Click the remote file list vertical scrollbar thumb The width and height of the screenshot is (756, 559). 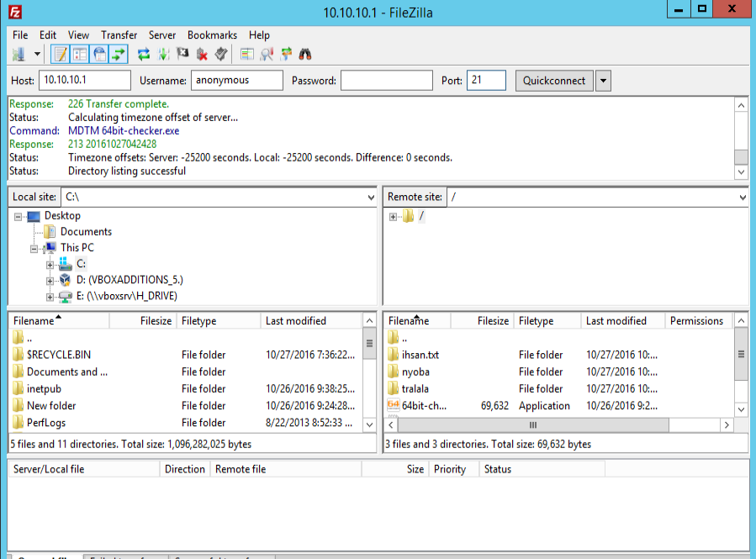(741, 355)
